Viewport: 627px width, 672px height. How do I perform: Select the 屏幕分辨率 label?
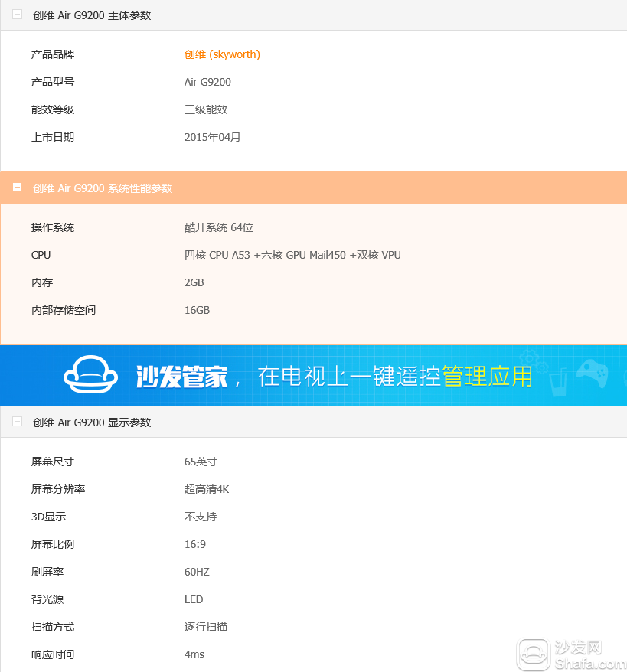coord(58,489)
